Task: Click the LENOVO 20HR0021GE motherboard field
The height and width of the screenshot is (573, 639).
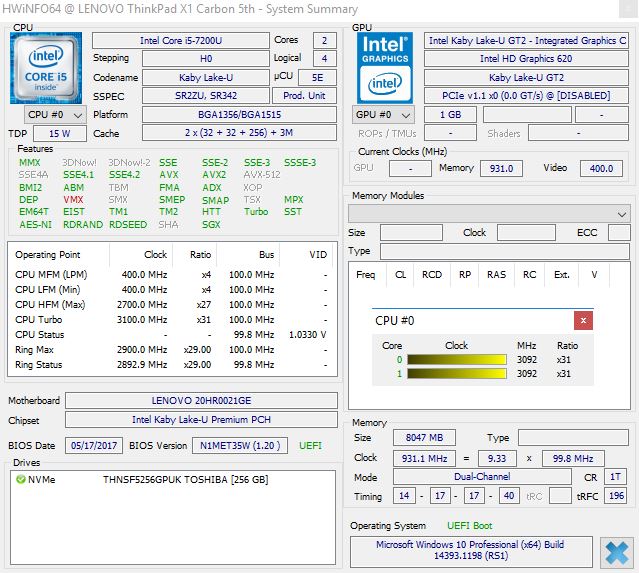Action: (x=200, y=400)
